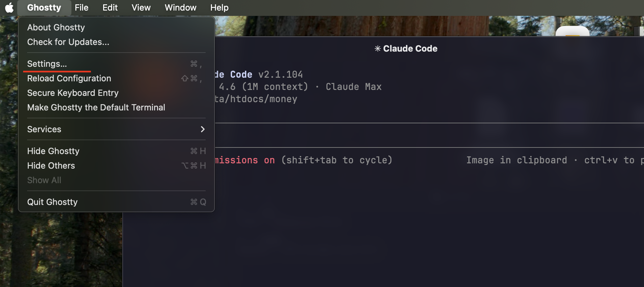
Task: Open the Edit menu
Action: (x=110, y=8)
